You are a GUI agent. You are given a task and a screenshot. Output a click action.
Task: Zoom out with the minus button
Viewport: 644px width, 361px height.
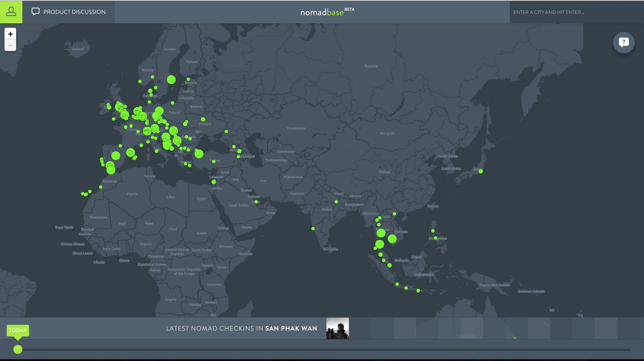click(10, 45)
